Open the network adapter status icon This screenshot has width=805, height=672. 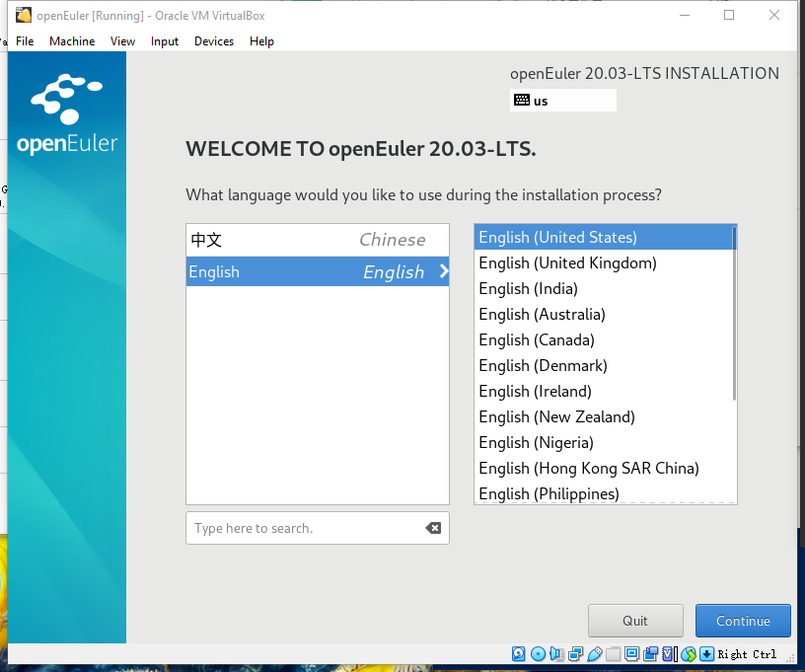575,653
